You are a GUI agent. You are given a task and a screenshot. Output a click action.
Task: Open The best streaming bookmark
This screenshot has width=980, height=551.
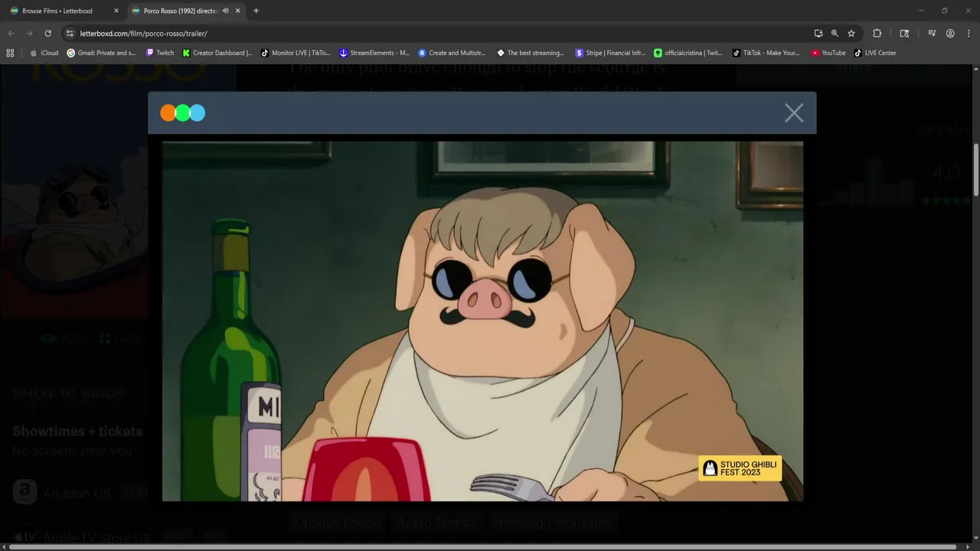pyautogui.click(x=531, y=53)
